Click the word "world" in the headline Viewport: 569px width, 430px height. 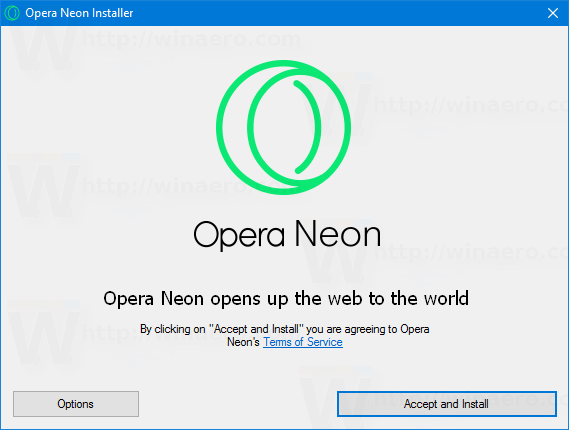[x=446, y=299]
